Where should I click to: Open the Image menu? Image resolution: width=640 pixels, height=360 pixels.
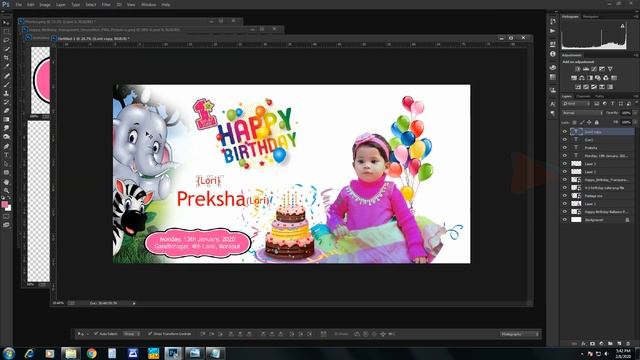tap(45, 4)
